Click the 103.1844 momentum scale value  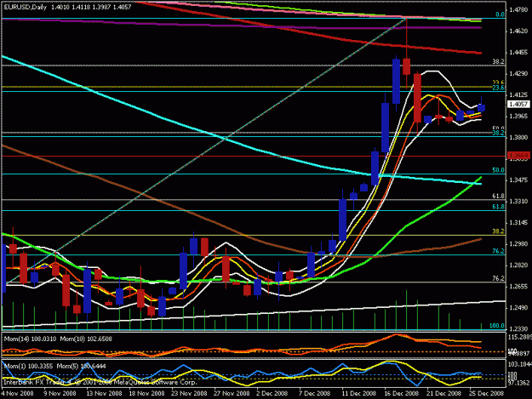519,364
